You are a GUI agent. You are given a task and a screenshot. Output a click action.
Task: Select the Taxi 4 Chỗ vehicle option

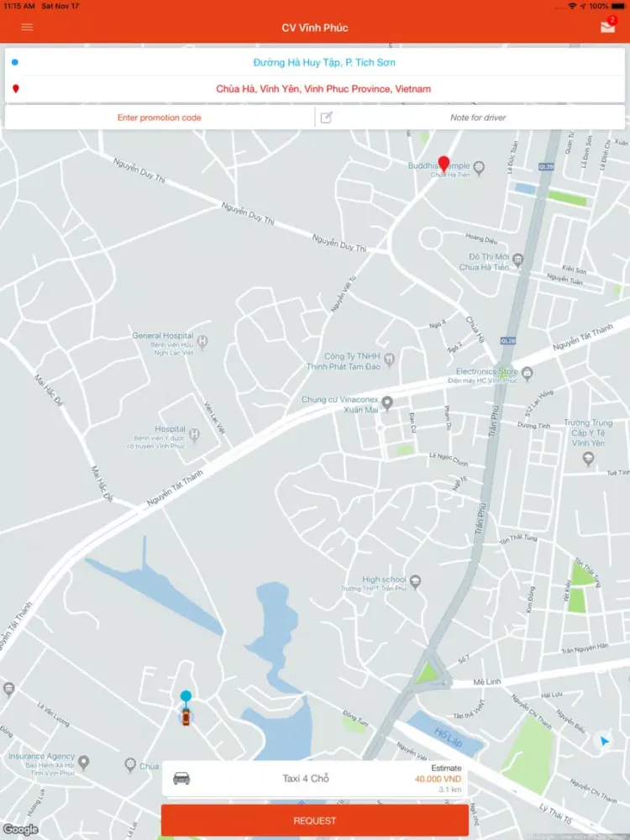(314, 779)
